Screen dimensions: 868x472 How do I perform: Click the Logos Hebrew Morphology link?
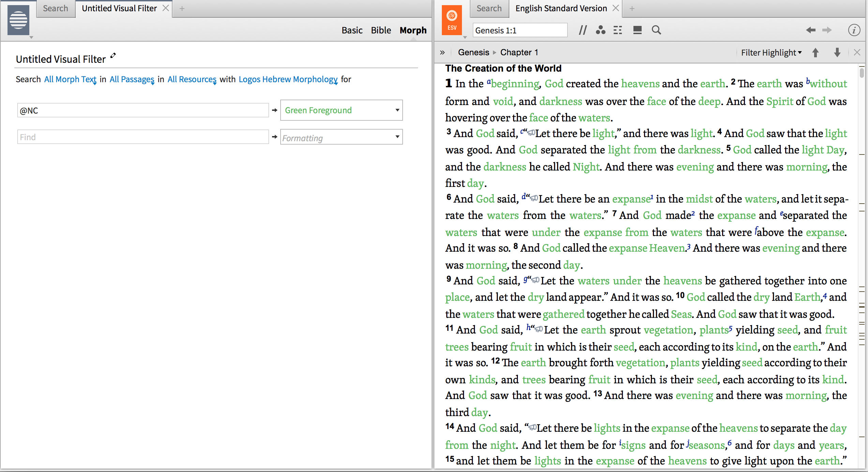click(288, 79)
